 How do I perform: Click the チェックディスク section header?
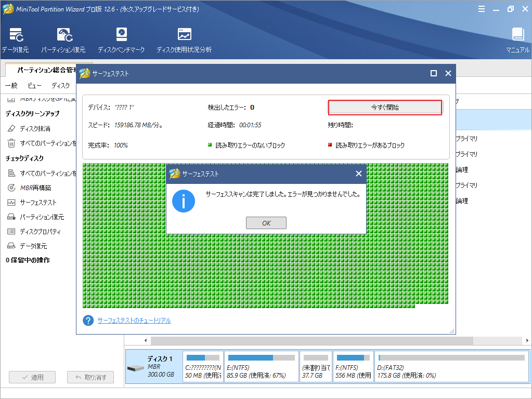24,158
